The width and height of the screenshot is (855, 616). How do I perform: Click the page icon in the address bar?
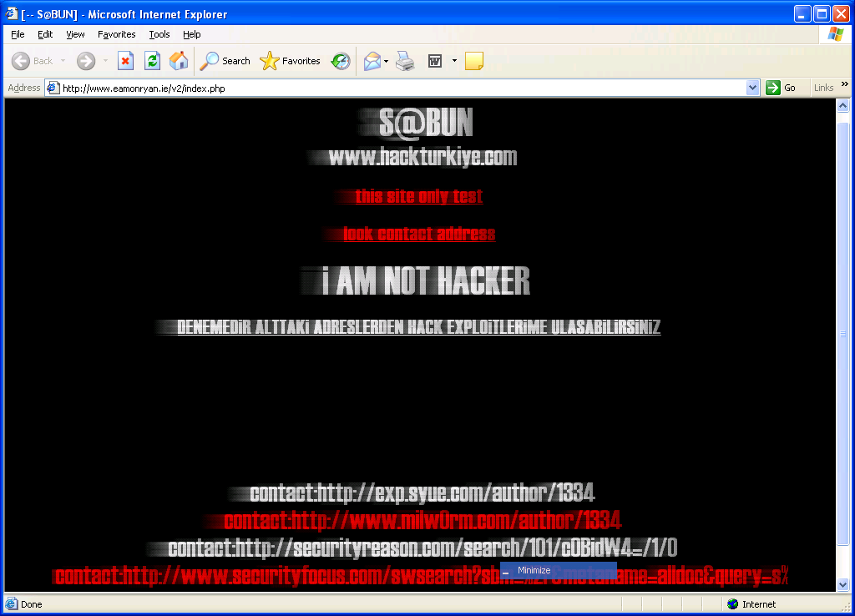(53, 88)
